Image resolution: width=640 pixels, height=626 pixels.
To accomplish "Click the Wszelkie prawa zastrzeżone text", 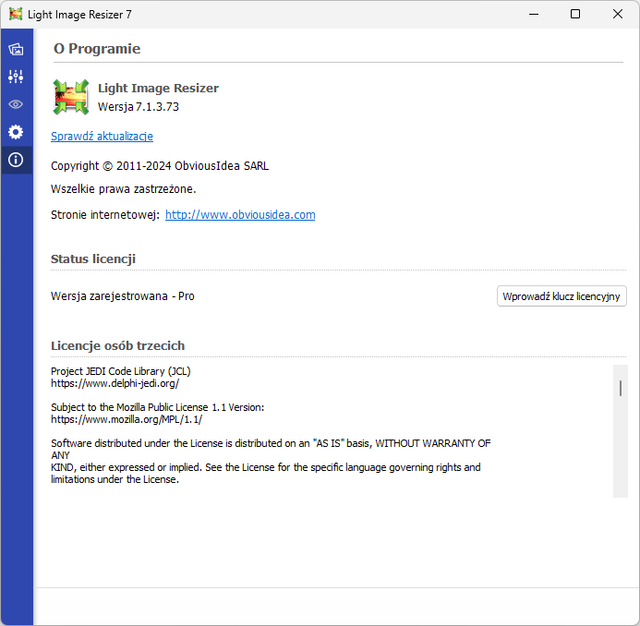I will (123, 189).
